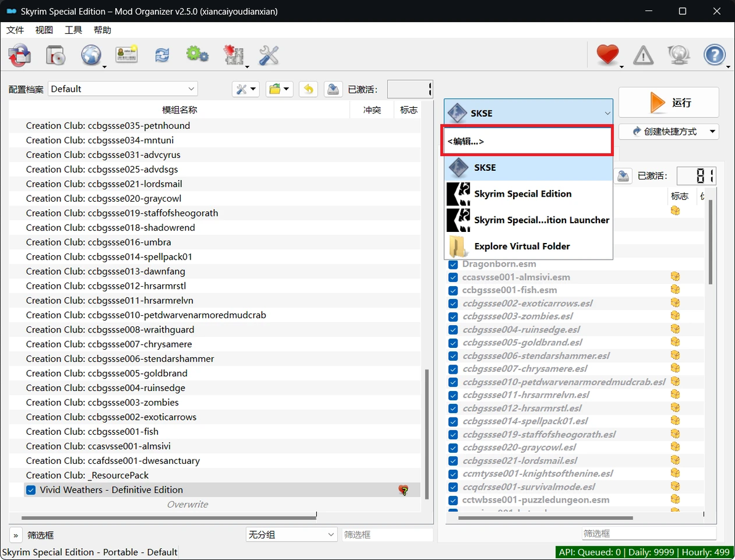Click flag icon beside ccasvsse001-almsivi.esm
735x560 pixels.
pyautogui.click(x=675, y=276)
